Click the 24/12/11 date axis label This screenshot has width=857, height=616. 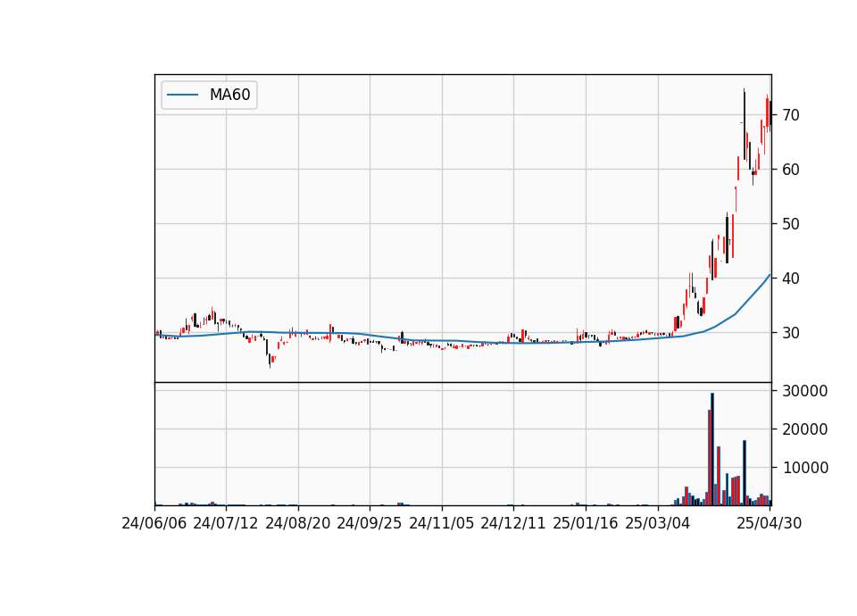[513, 523]
